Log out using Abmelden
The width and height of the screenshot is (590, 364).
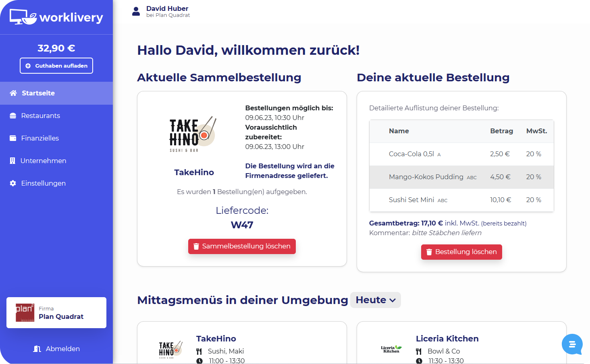click(x=56, y=349)
